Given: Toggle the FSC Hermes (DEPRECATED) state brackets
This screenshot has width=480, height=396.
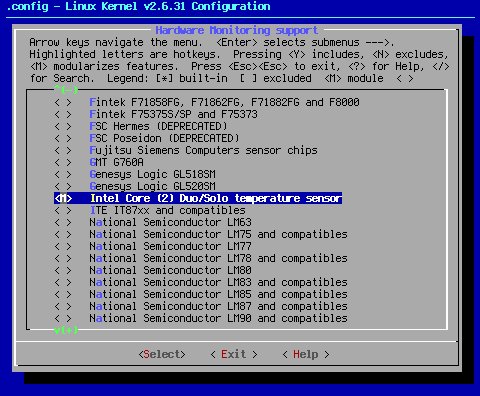Looking at the screenshot, I should (63, 126).
